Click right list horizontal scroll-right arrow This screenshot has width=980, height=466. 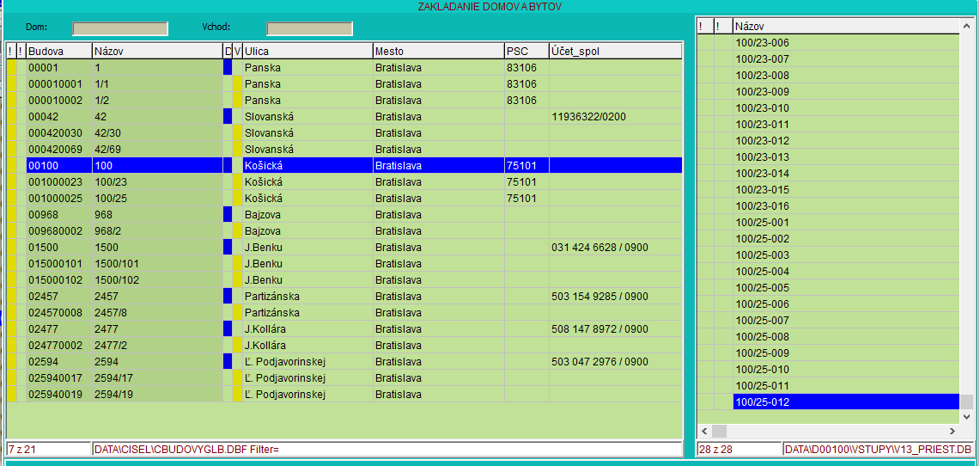pos(953,431)
